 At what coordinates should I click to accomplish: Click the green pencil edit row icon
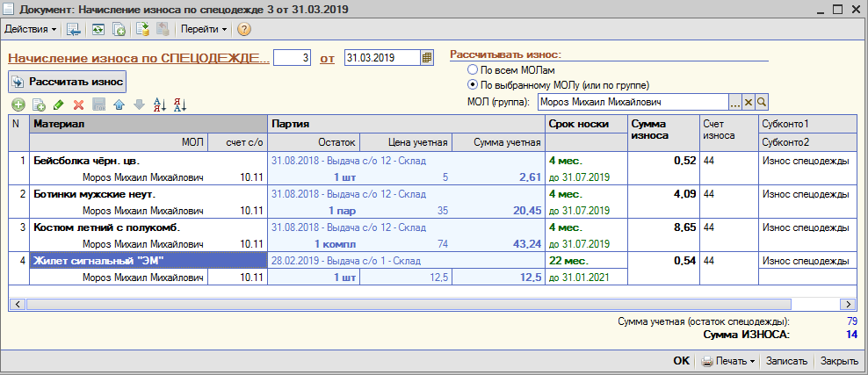pos(59,104)
